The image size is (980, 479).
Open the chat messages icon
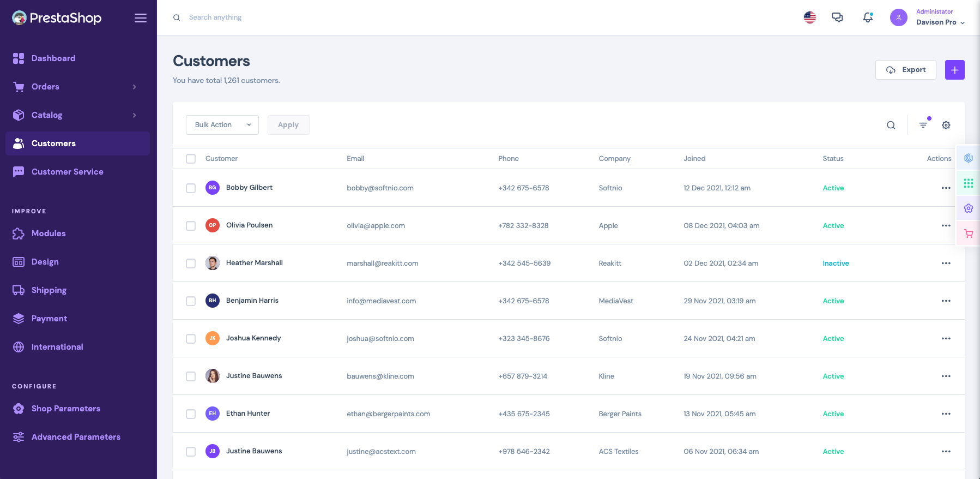pyautogui.click(x=837, y=17)
